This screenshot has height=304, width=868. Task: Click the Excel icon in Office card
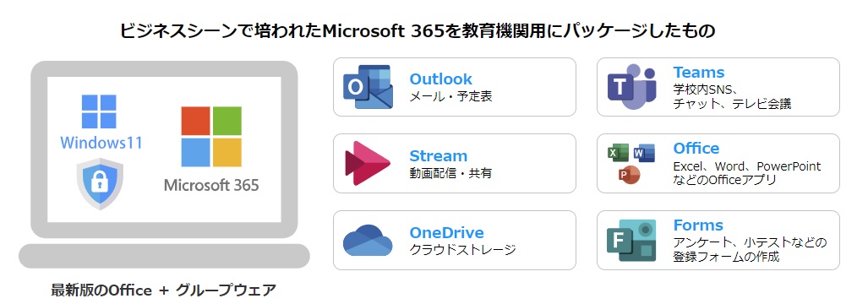click(618, 153)
